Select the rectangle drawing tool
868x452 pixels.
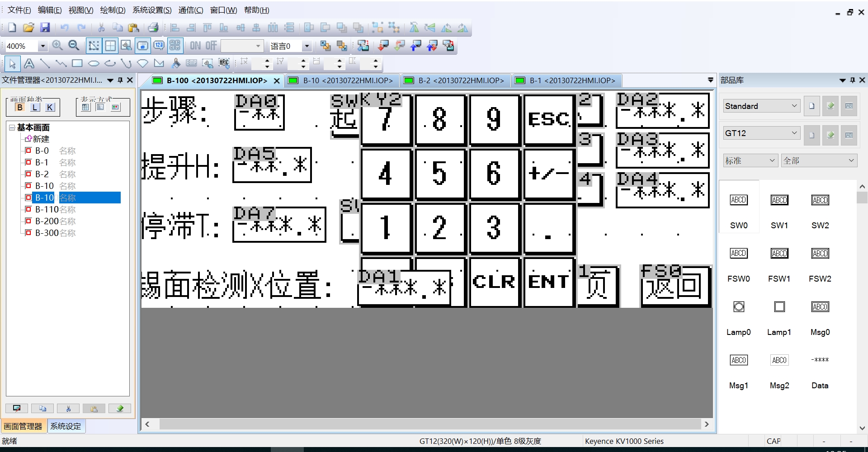coord(77,64)
